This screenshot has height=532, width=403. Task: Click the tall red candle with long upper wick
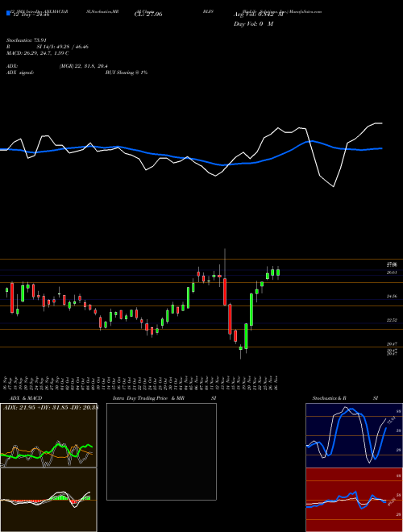[x=225, y=292]
